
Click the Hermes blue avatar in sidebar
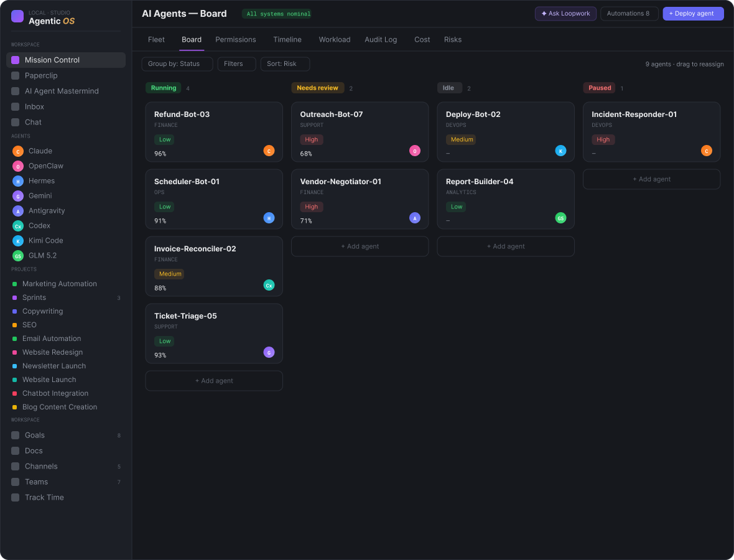[18, 181]
